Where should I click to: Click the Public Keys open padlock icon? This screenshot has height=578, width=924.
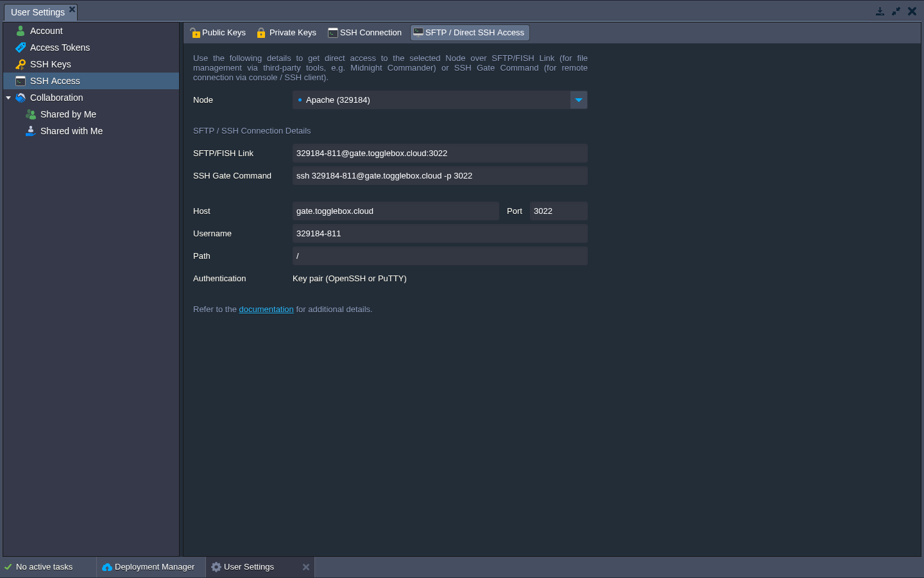pyautogui.click(x=195, y=33)
